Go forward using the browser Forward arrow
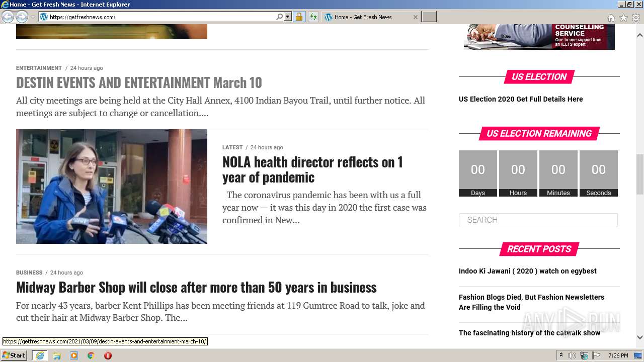This screenshot has height=362, width=644. (x=22, y=17)
